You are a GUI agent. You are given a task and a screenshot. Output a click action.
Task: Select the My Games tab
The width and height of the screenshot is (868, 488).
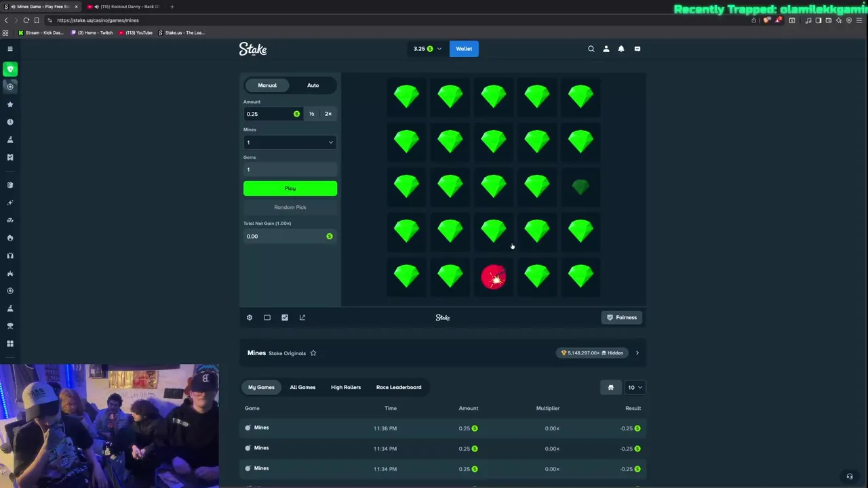coord(261,387)
